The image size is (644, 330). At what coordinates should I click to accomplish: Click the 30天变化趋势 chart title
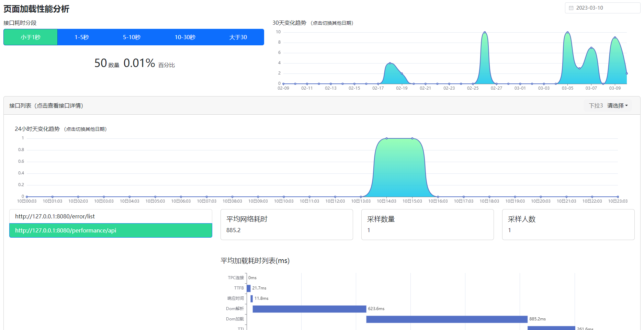pyautogui.click(x=289, y=23)
